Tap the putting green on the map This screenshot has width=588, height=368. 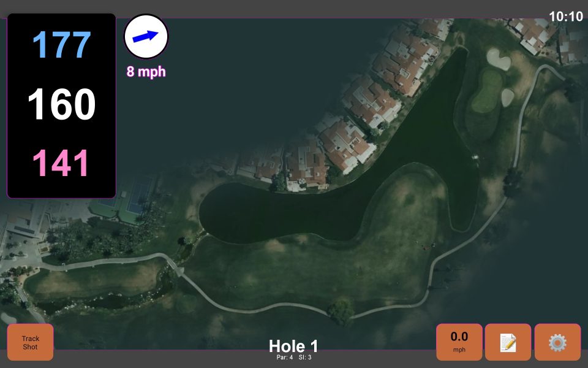tap(488, 91)
